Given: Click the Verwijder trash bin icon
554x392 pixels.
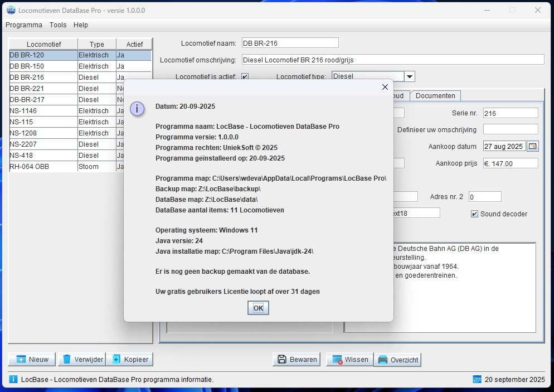Looking at the screenshot, I should tap(67, 360).
